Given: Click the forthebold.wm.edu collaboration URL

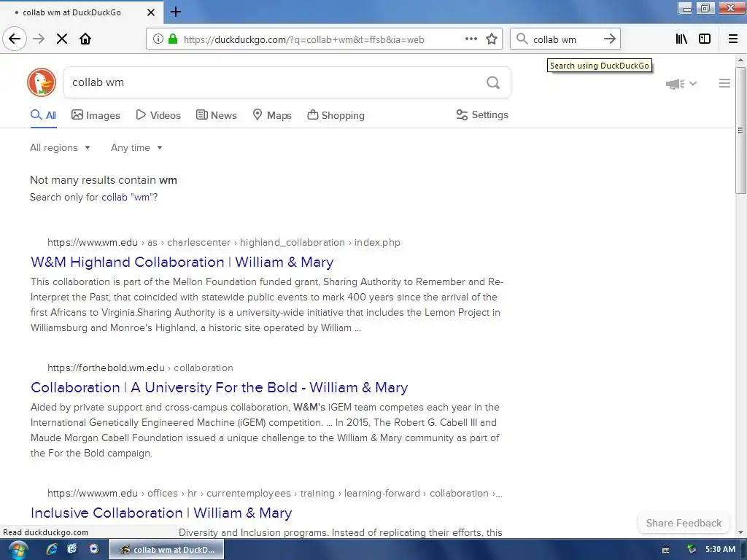Looking at the screenshot, I should (x=140, y=367).
